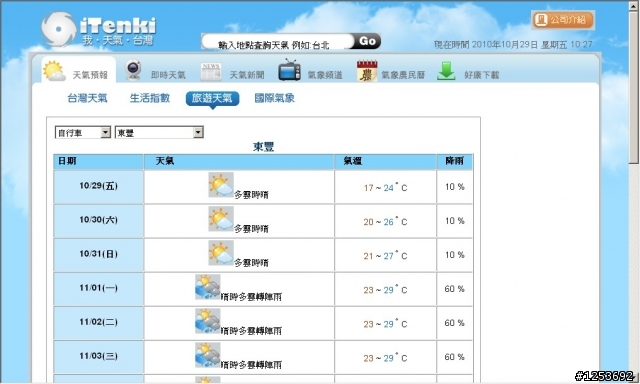The height and width of the screenshot is (384, 640).
Task: Click the calendar icon for 氣象農民曆
Action: click(367, 71)
